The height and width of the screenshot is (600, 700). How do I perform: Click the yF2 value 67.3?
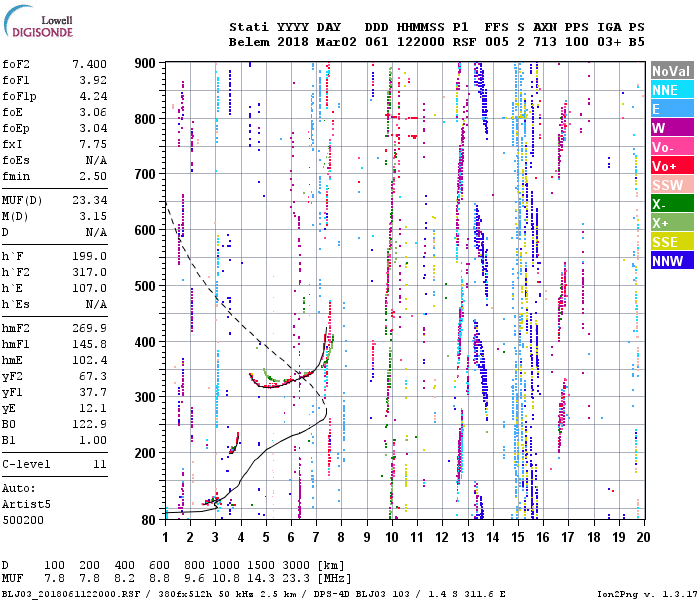(x=93, y=376)
